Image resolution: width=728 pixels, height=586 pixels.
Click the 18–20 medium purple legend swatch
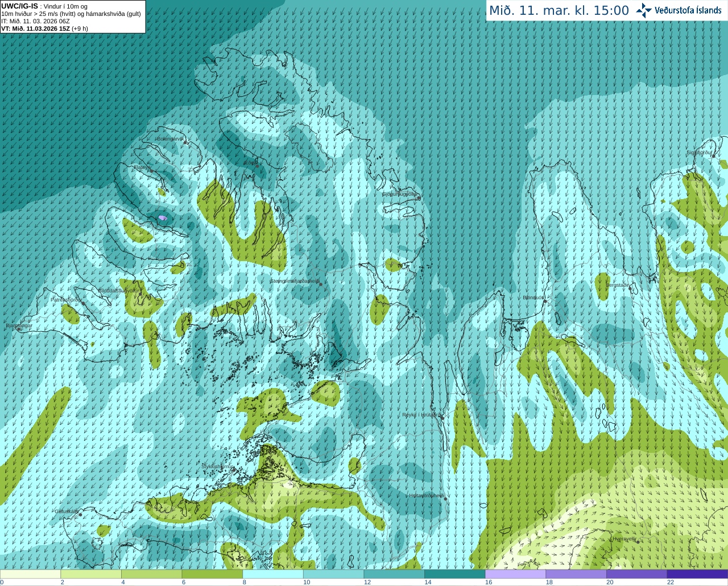(576, 574)
